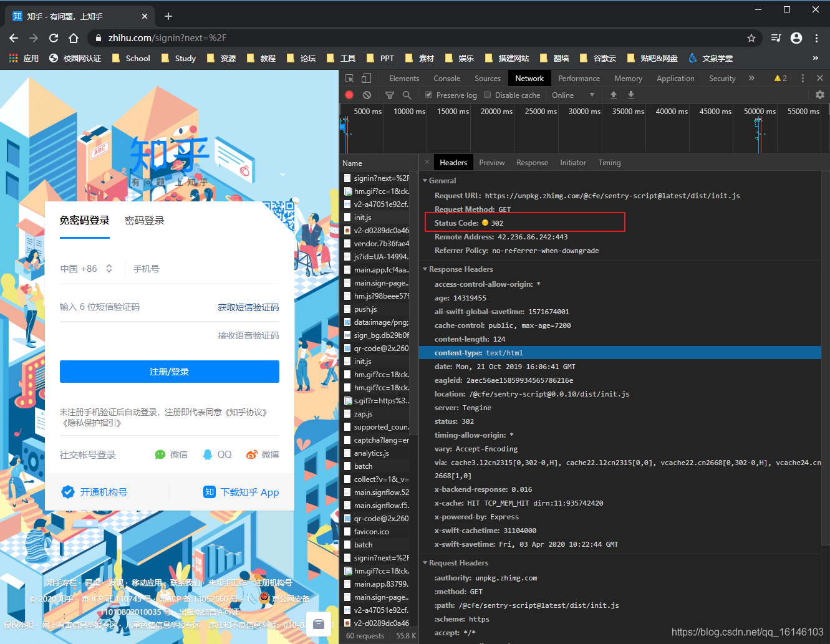Click 注册/登录 blue button

[169, 372]
